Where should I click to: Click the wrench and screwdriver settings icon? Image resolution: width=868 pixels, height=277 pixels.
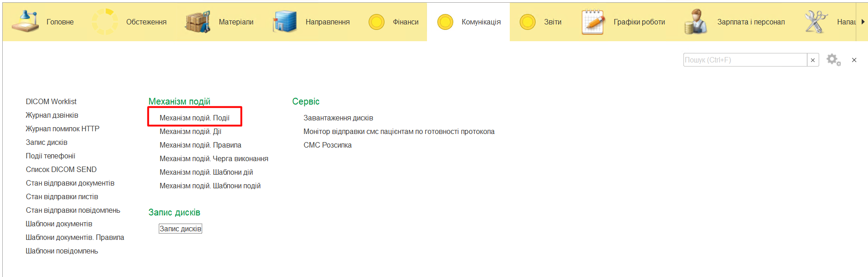click(815, 22)
